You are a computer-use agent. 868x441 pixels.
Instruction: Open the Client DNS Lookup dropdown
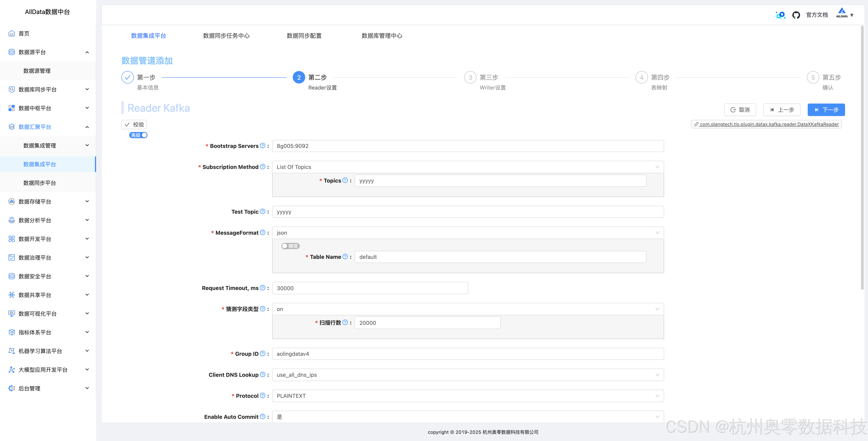(x=468, y=375)
